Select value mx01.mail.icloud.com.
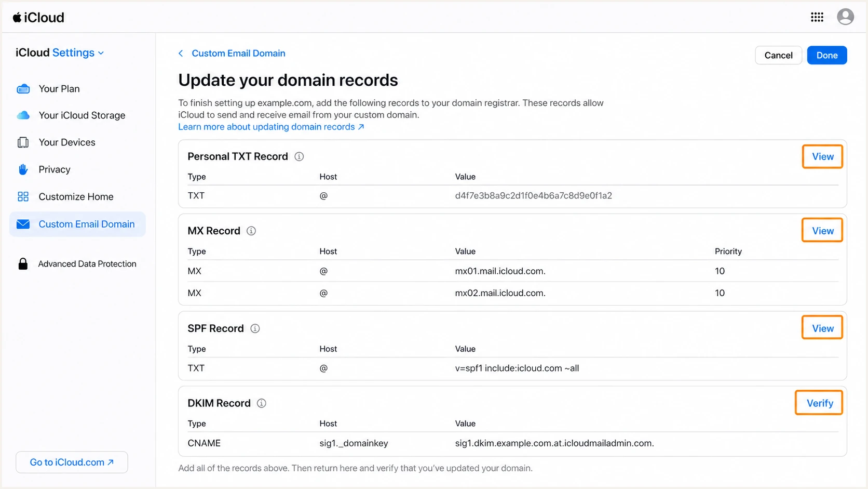868x489 pixels. coord(500,271)
